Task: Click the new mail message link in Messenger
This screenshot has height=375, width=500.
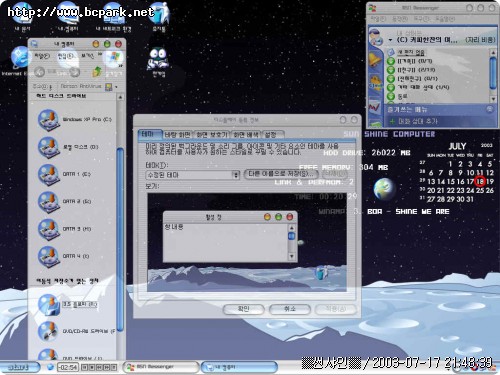Action: point(411,52)
